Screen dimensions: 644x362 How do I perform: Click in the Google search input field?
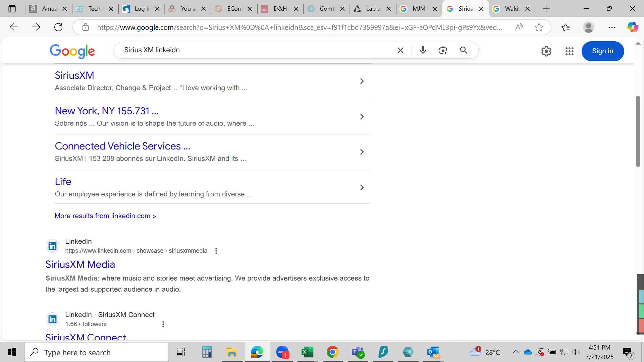point(258,50)
